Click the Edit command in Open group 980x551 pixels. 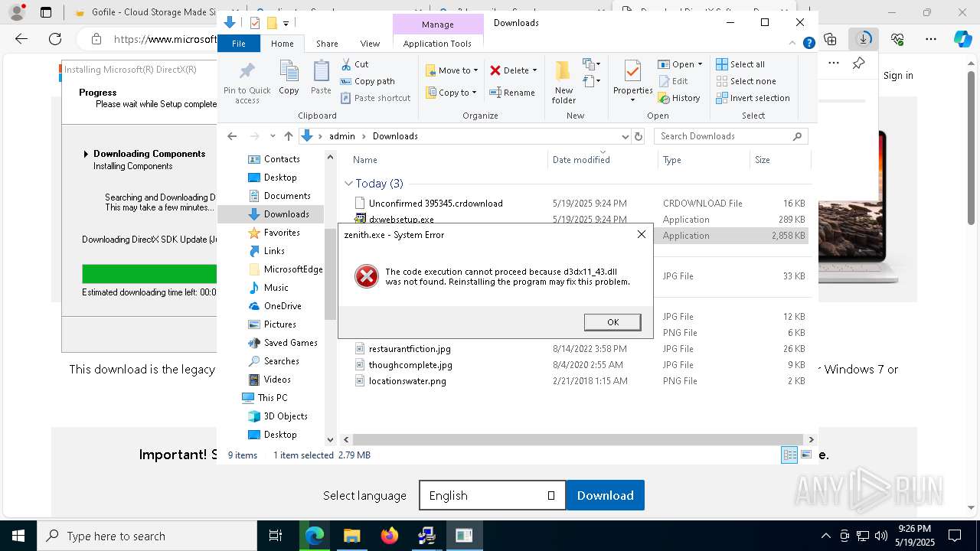[x=673, y=81]
